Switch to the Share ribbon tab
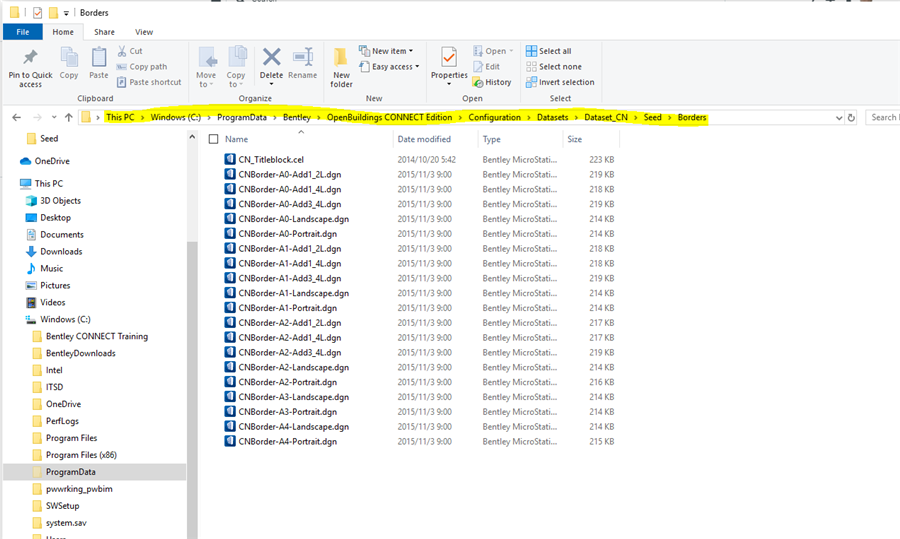Screen dimensions: 900x539 click(x=104, y=32)
